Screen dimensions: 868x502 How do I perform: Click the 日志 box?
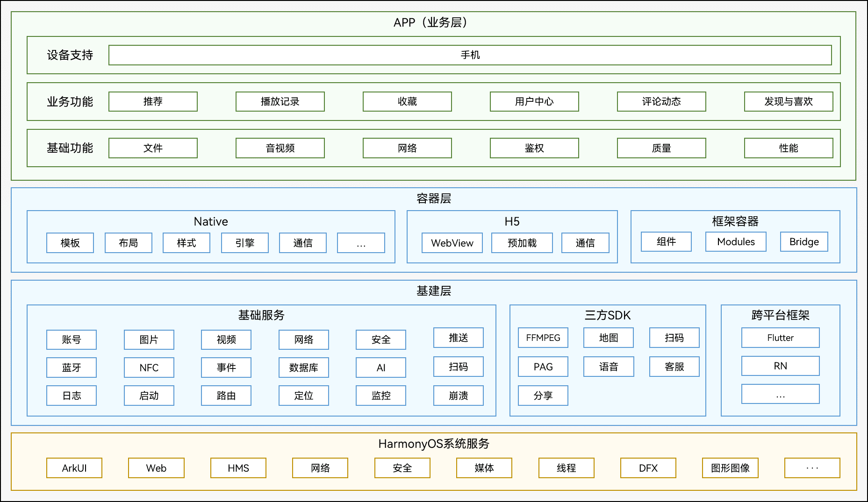pos(72,396)
